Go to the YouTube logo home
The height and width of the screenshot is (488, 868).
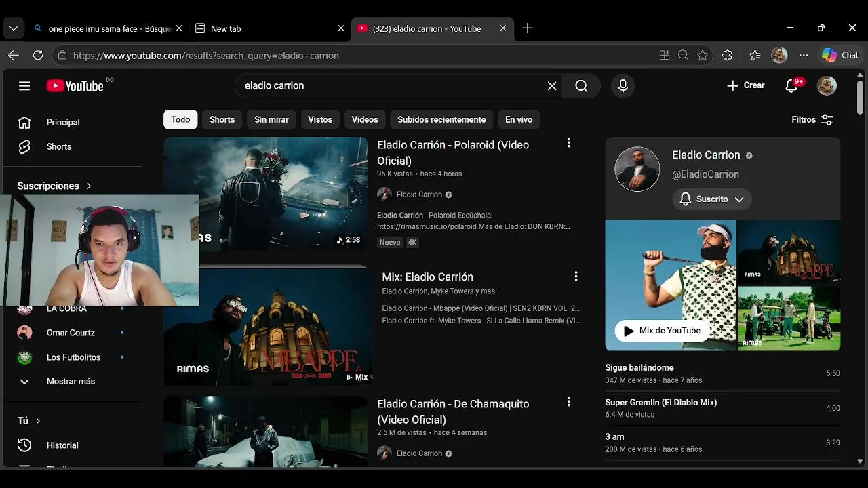75,86
